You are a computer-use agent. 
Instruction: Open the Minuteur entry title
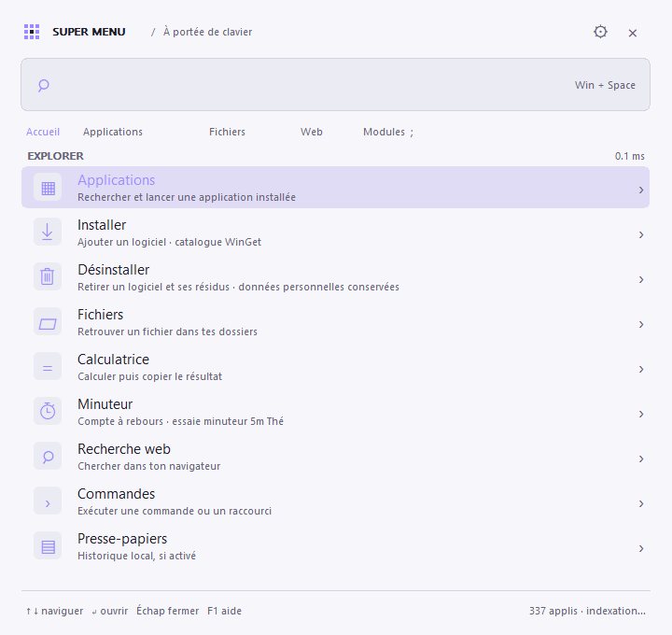(x=105, y=404)
